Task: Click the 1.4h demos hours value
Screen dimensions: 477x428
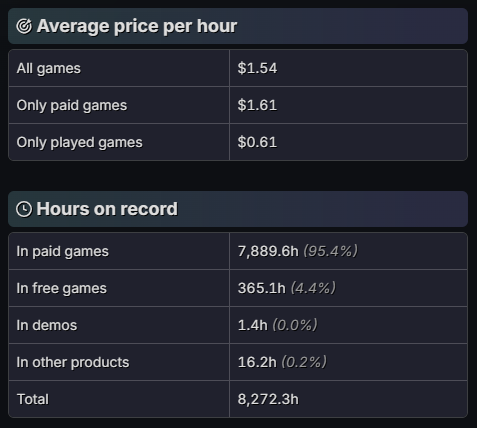Action: 253,325
